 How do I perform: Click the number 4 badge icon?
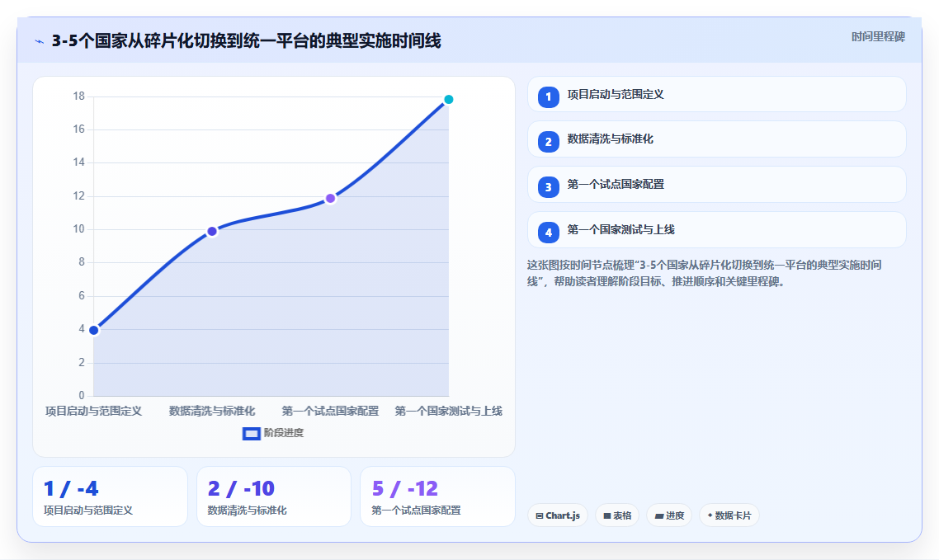click(549, 232)
